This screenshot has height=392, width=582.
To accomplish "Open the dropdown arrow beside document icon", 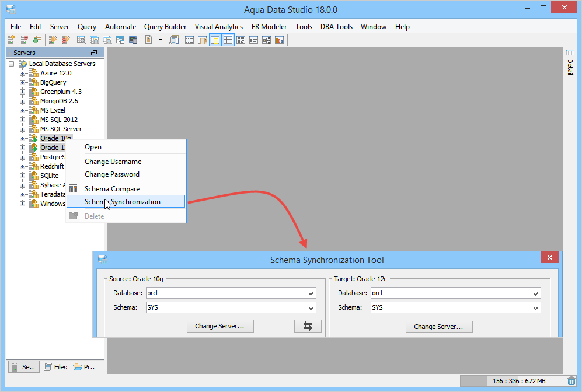I will pos(161,40).
